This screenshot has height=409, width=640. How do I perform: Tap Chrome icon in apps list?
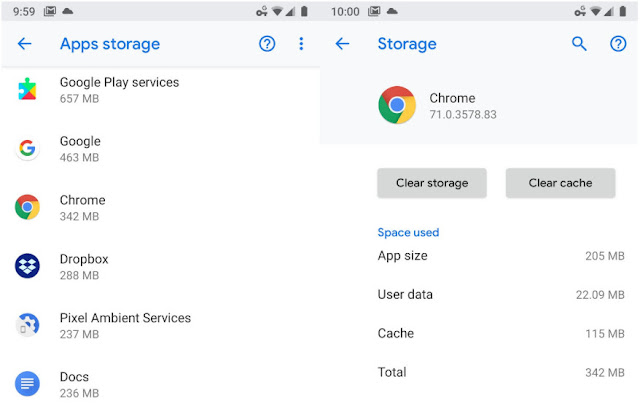click(x=27, y=207)
